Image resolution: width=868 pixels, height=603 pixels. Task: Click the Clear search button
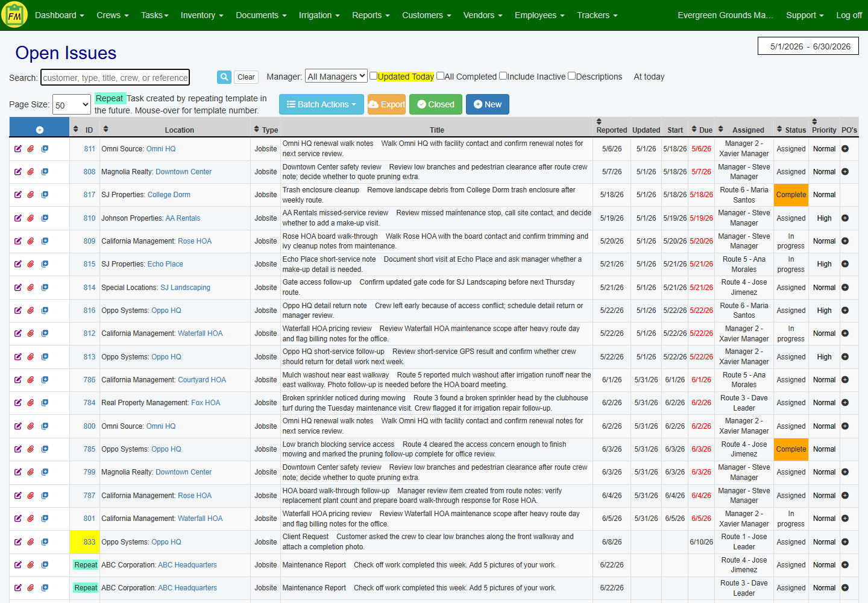246,77
